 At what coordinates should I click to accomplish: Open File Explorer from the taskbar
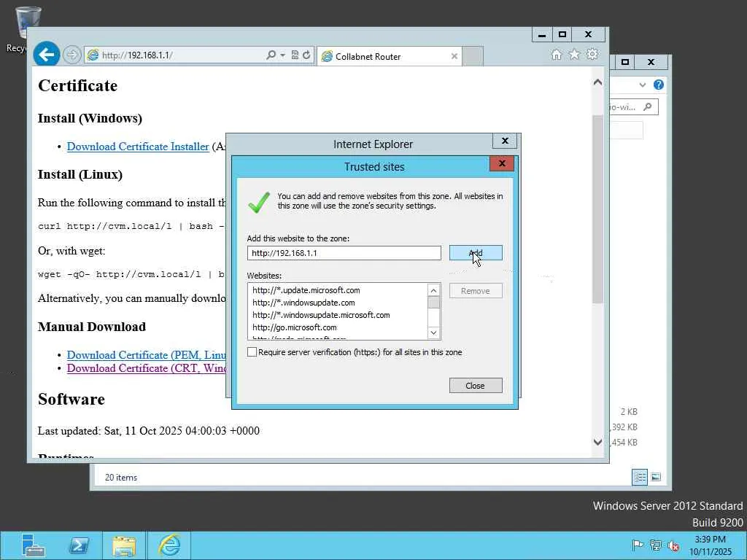(124, 545)
